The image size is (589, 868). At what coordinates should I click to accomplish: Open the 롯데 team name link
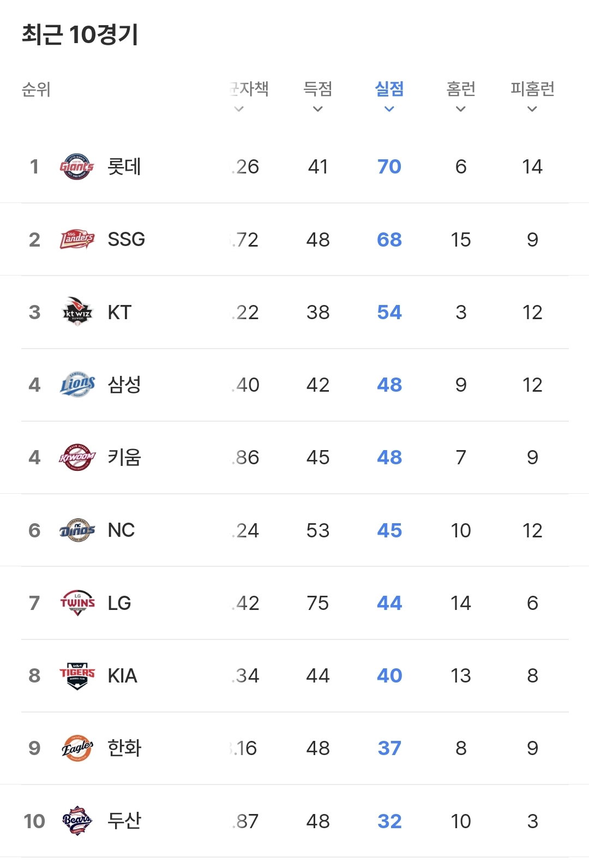(x=124, y=166)
